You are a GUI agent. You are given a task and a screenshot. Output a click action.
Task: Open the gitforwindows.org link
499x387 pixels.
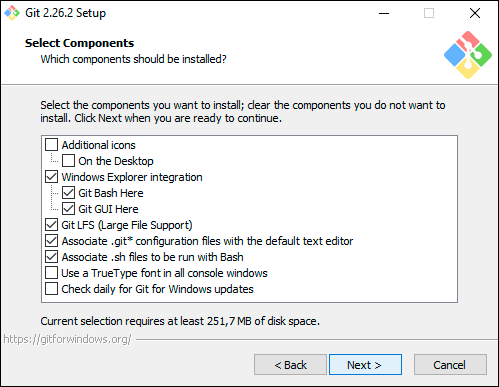(67, 339)
